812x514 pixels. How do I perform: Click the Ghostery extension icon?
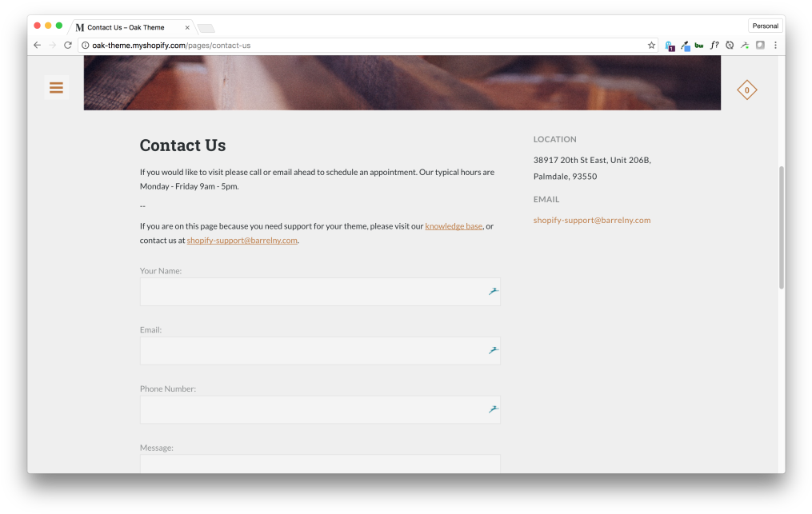[670, 46]
